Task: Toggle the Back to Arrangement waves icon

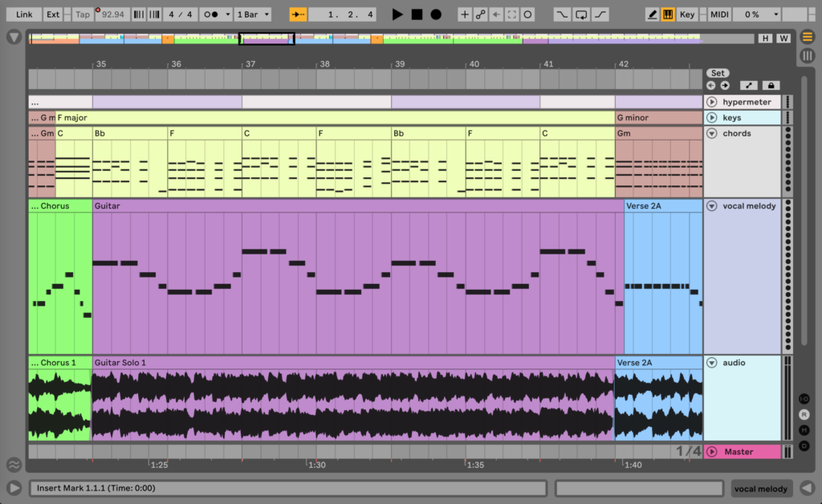Action: pos(14,464)
